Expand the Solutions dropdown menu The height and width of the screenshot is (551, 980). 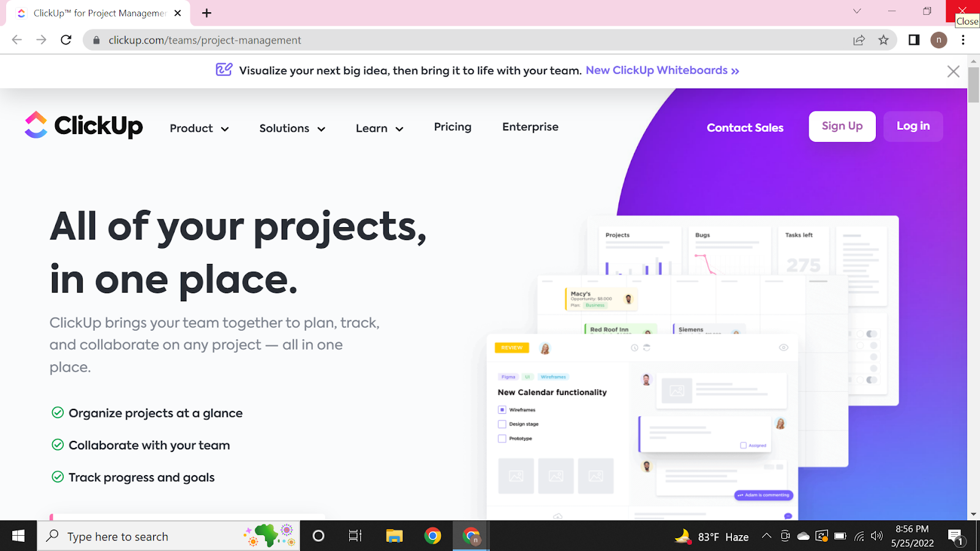(x=292, y=129)
